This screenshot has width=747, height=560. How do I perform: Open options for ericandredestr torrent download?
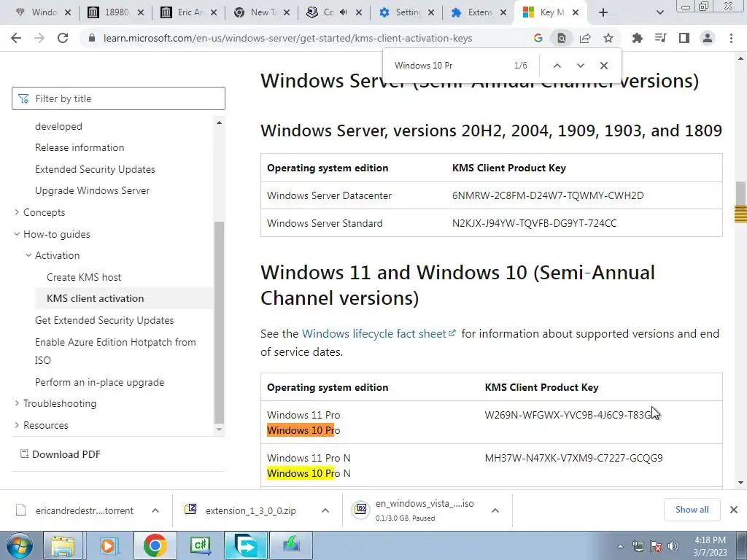click(x=155, y=510)
